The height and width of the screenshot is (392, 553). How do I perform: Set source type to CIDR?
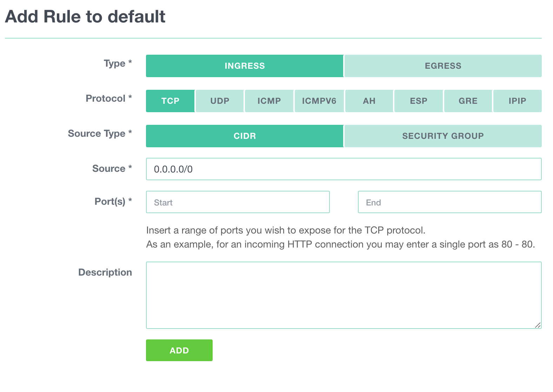[x=245, y=136]
